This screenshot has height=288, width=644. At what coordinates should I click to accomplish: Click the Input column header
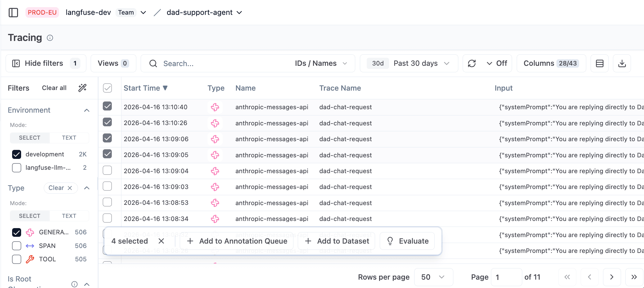point(503,88)
